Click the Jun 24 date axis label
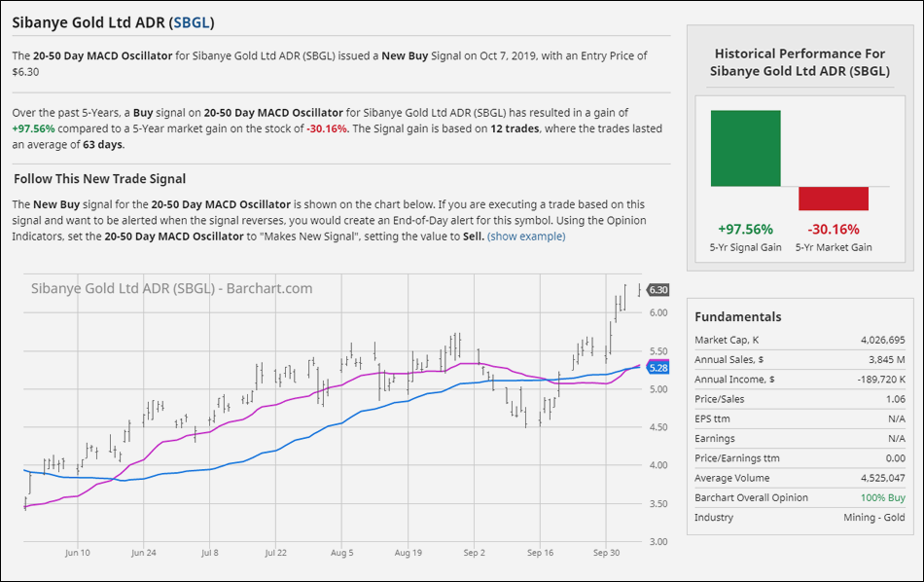Image resolution: width=924 pixels, height=582 pixels. point(143,553)
